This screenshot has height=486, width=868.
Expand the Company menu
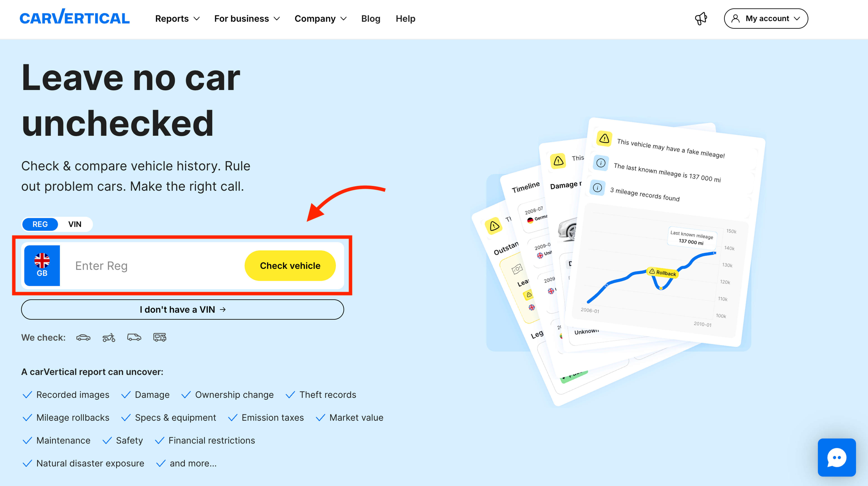pyautogui.click(x=321, y=19)
